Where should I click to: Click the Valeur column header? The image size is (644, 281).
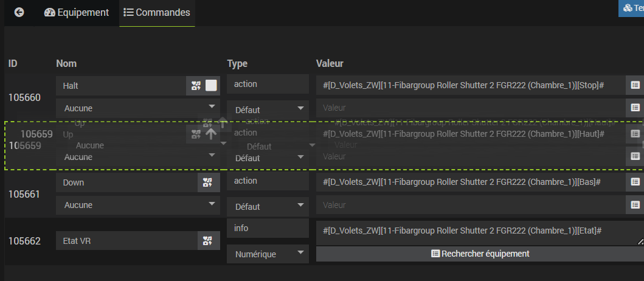click(x=330, y=63)
